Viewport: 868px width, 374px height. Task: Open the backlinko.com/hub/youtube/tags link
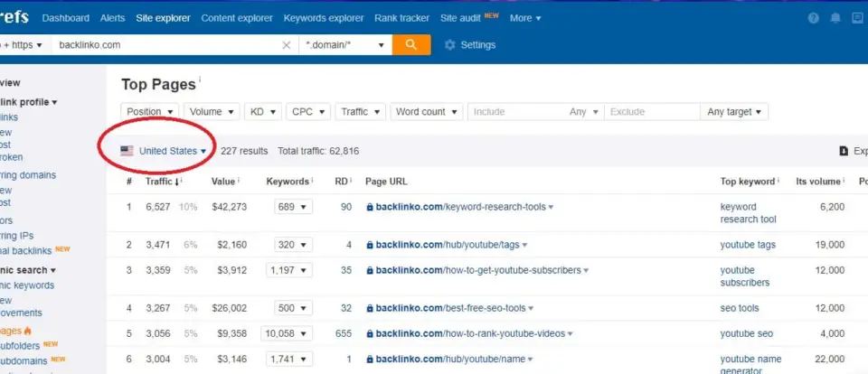(x=448, y=245)
